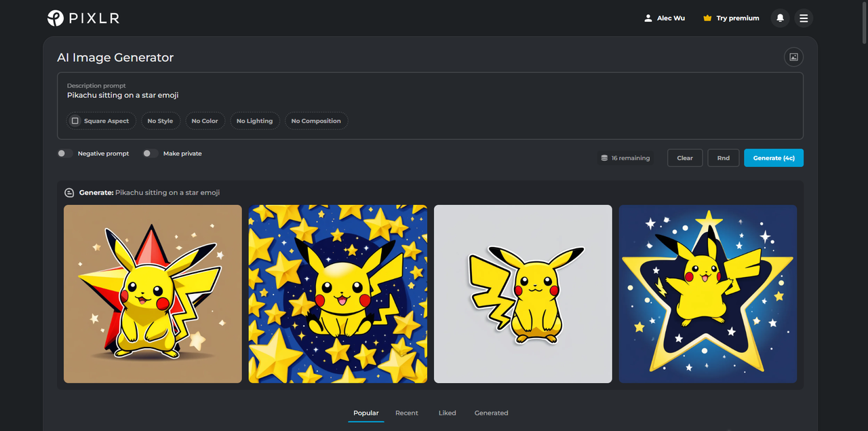Turn on the Make private switch
This screenshot has height=431, width=868.
pos(151,153)
